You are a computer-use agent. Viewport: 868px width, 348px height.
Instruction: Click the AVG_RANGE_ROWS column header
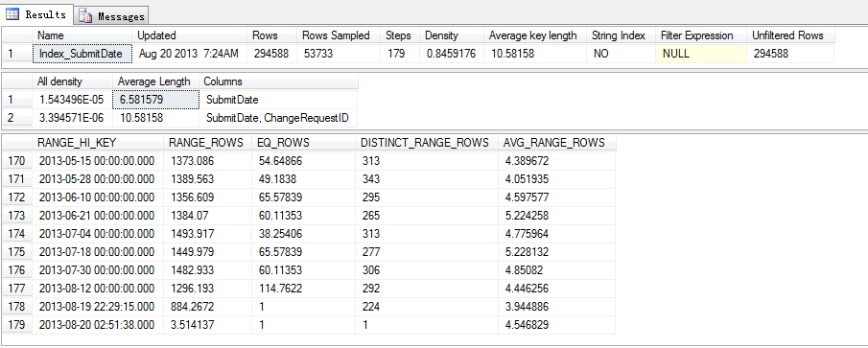tap(556, 143)
